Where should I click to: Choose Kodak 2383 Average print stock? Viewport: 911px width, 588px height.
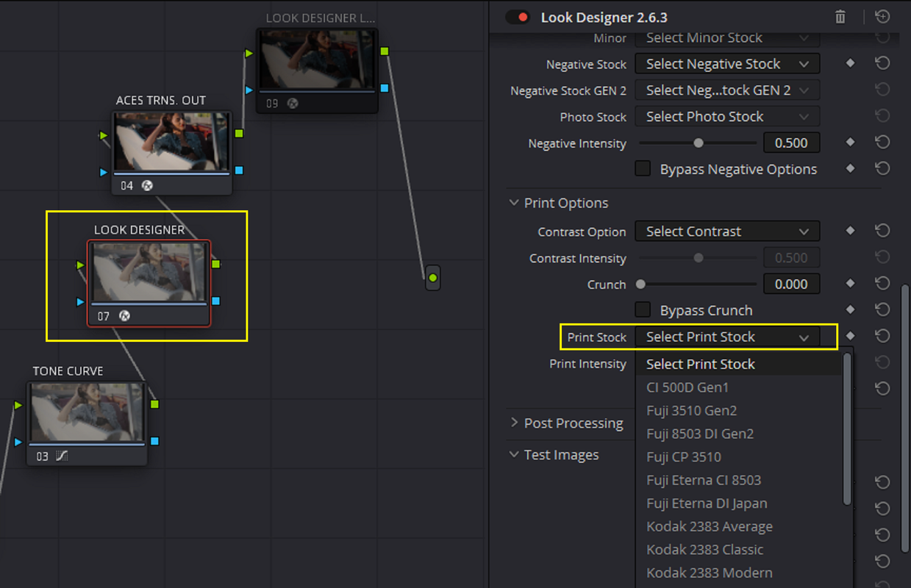coord(738,527)
